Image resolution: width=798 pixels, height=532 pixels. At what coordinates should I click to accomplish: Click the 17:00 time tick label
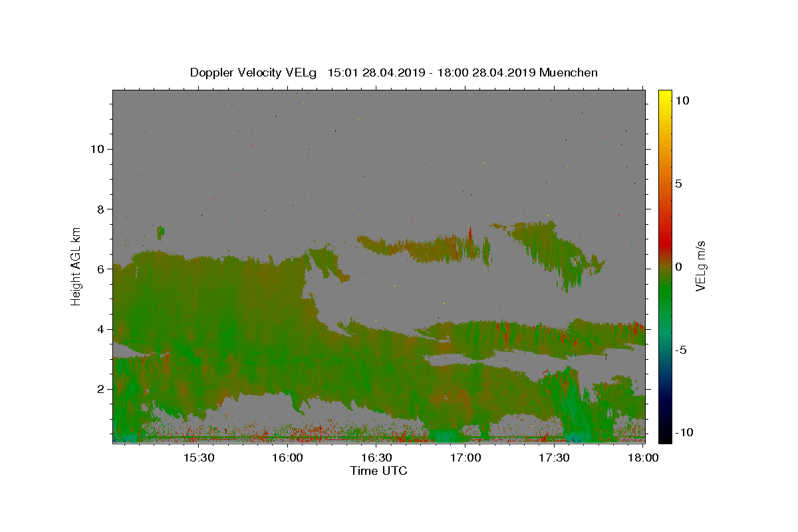point(465,458)
